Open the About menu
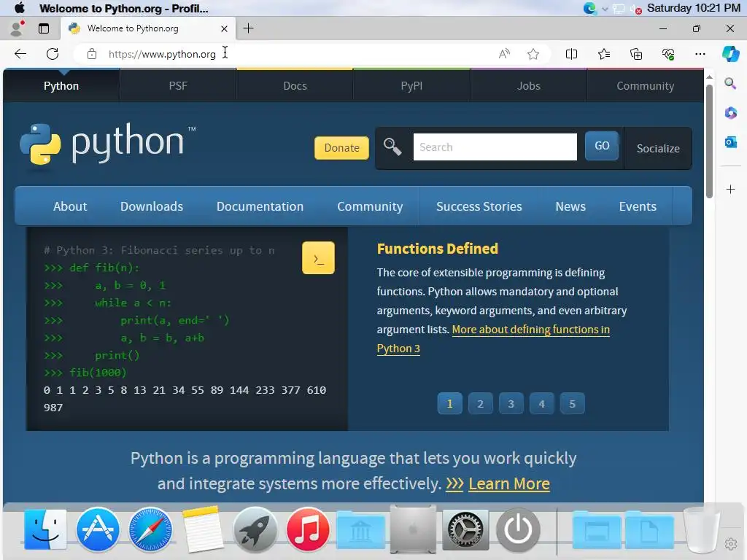Image resolution: width=747 pixels, height=560 pixels. coord(70,206)
